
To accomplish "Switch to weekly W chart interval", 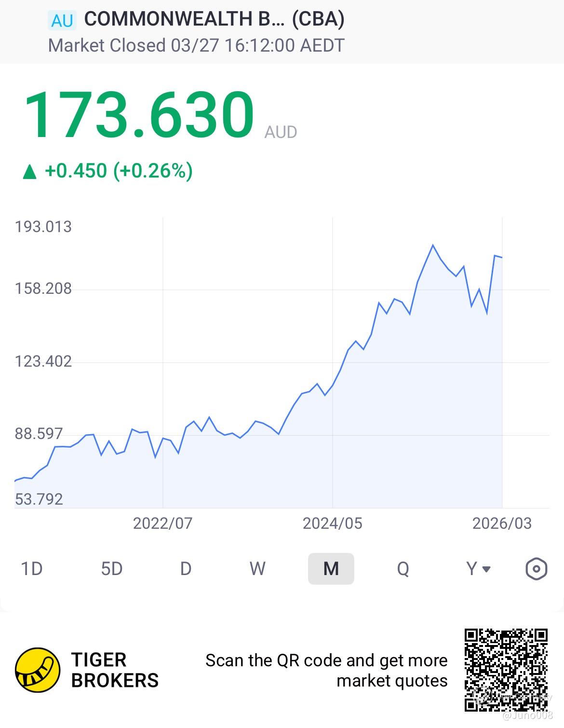I will [x=257, y=569].
